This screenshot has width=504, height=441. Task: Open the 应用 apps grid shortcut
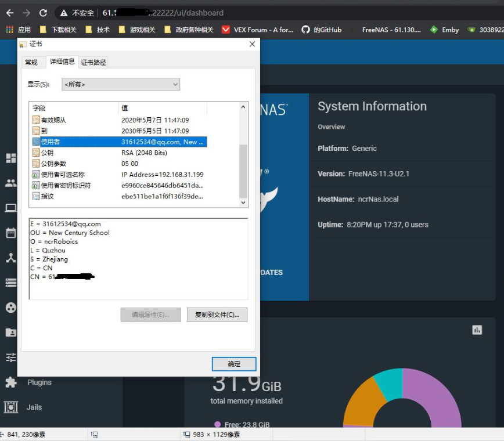coord(19,30)
